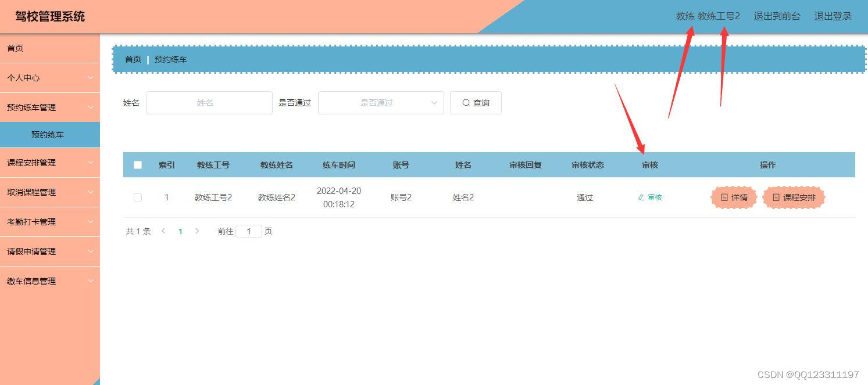The image size is (868, 385).
Task: Click the document icon in 课程安排 button
Action: [776, 197]
